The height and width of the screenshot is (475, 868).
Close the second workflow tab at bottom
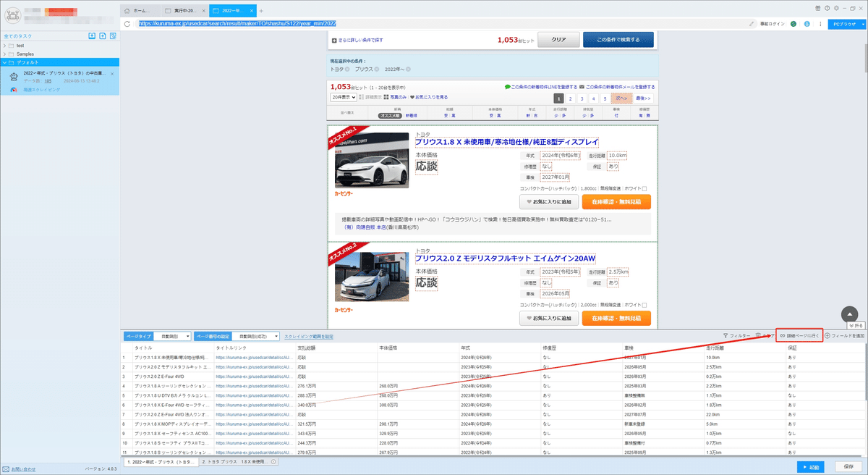(273, 461)
